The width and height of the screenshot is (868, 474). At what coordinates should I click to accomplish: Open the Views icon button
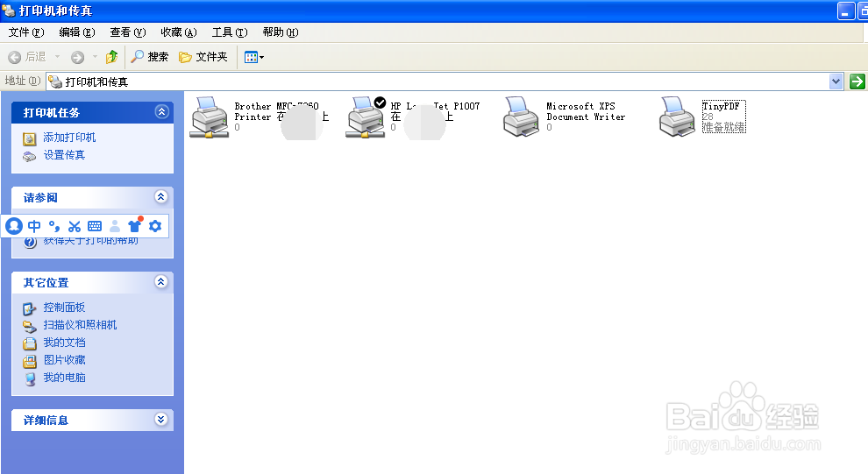[x=254, y=57]
